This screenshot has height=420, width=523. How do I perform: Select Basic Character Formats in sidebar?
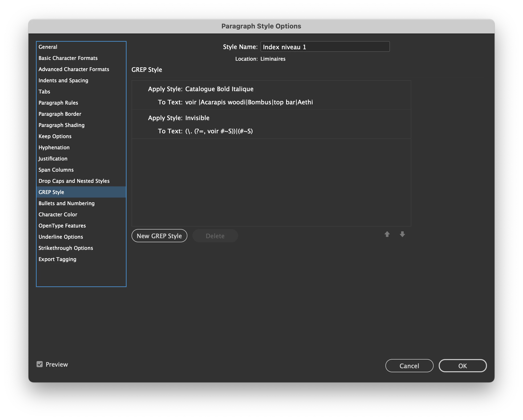(68, 58)
